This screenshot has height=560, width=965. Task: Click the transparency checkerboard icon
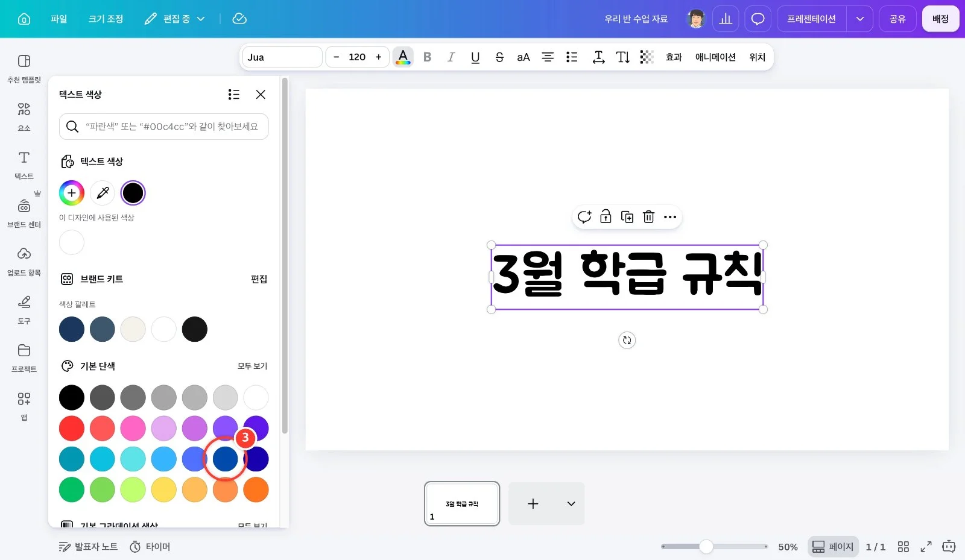point(647,57)
